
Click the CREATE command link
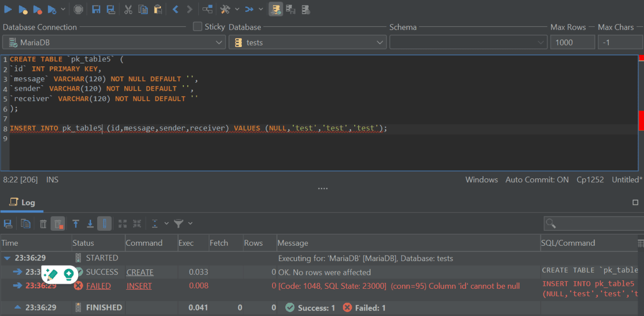point(140,271)
